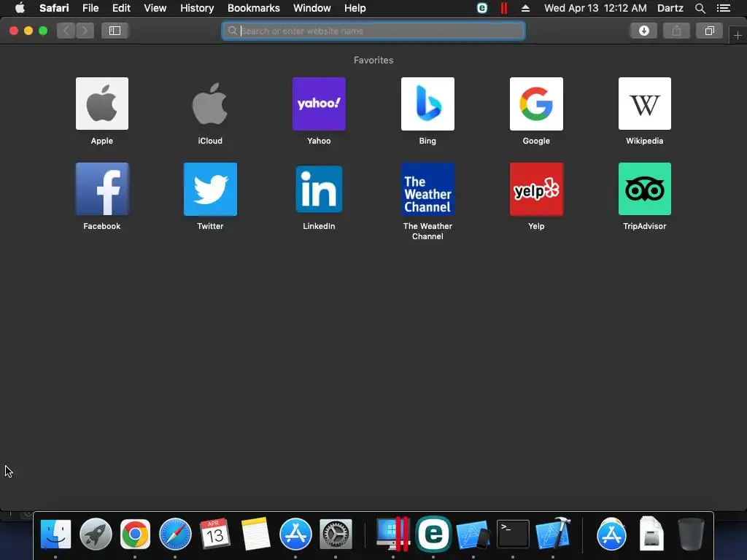Click the Parallels menu bar icon
This screenshot has height=560, width=747.
[x=503, y=8]
